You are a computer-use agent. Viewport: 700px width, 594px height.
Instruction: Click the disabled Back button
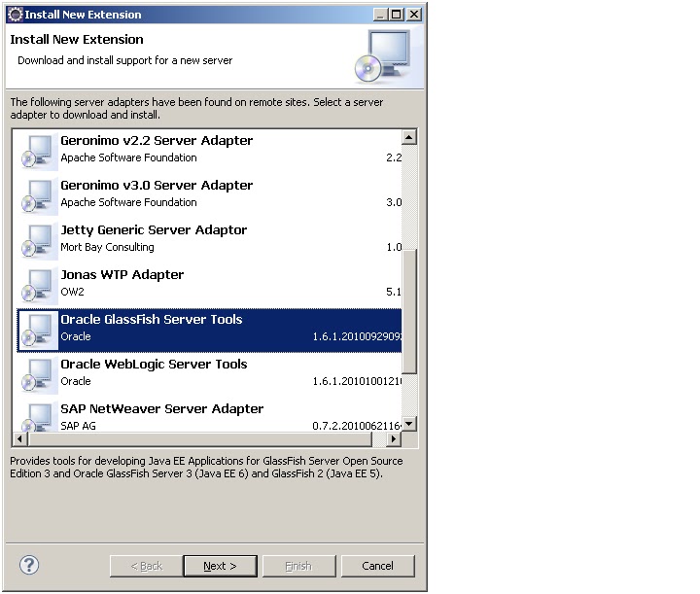pos(147,566)
